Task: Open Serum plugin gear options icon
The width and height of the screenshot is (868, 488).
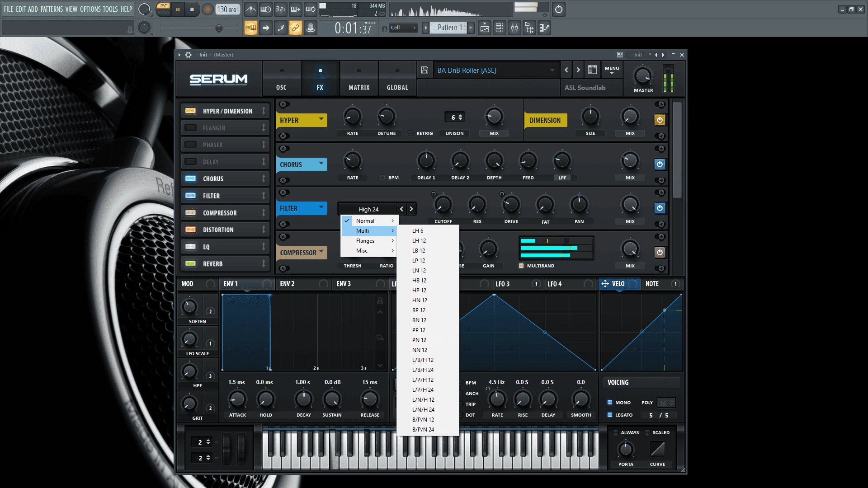Action: [x=189, y=55]
